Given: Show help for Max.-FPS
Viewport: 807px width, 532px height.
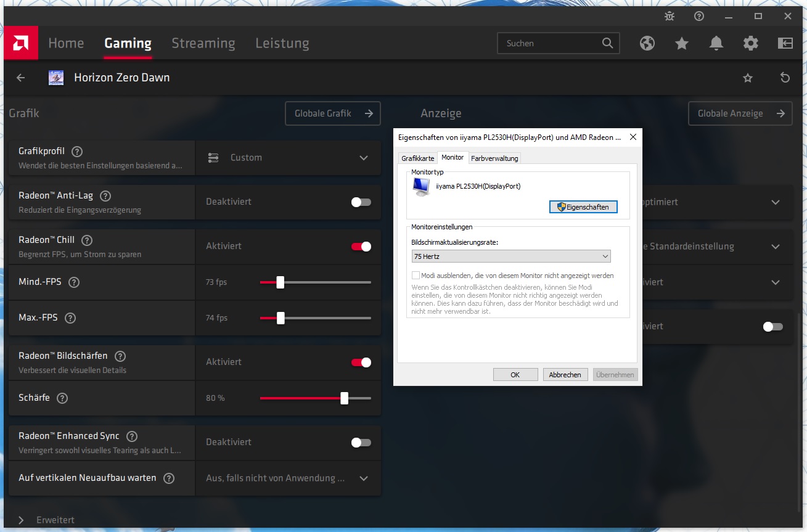Looking at the screenshot, I should pyautogui.click(x=70, y=318).
